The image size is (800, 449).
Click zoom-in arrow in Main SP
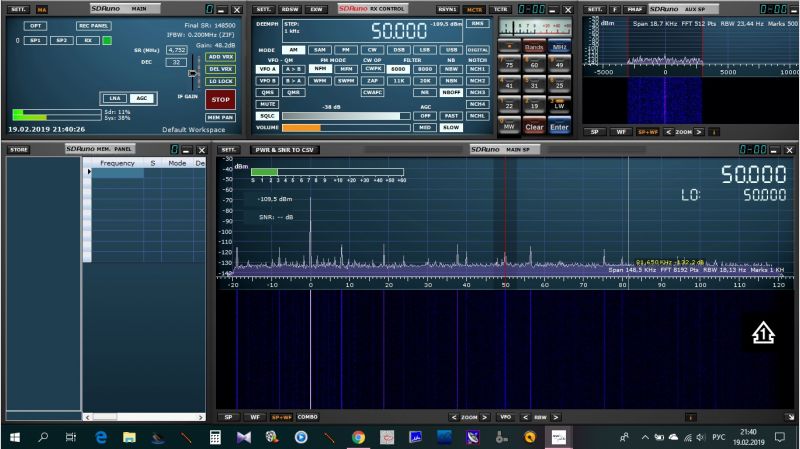coord(484,417)
